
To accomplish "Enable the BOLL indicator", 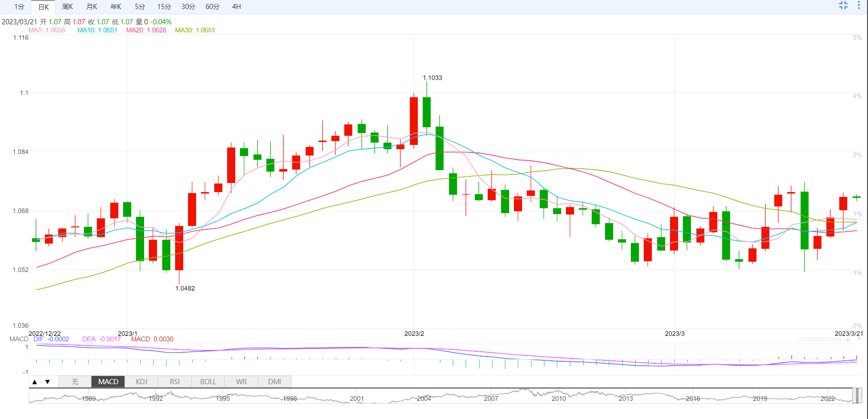I will [208, 382].
